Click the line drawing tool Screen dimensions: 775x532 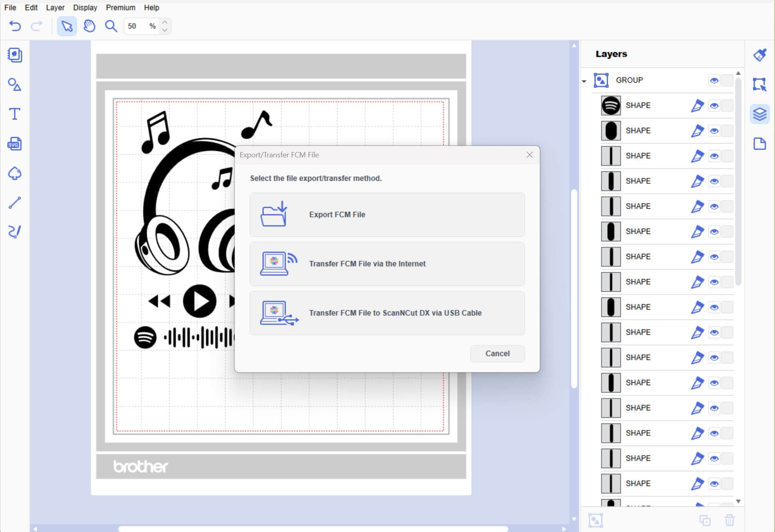click(x=15, y=203)
